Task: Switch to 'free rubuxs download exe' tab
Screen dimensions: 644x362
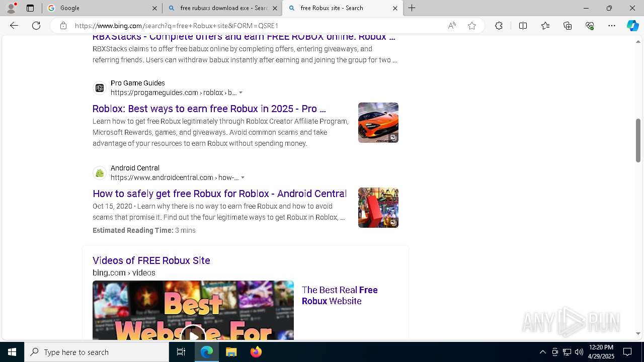Action: 222,8
